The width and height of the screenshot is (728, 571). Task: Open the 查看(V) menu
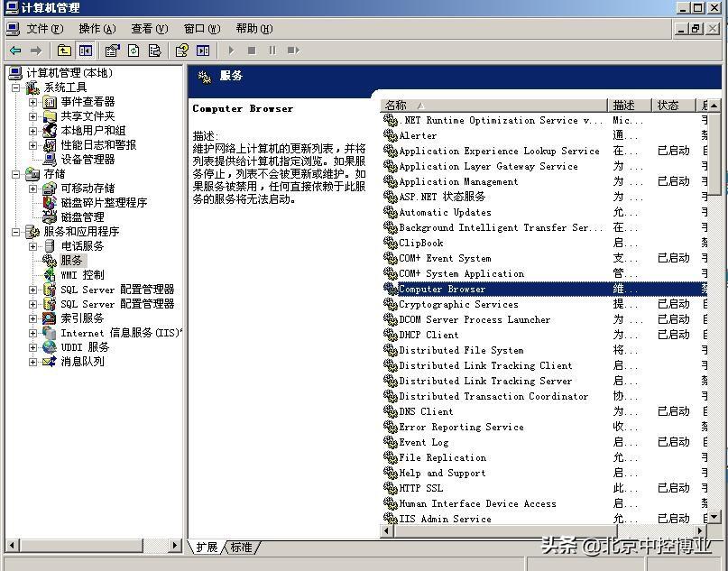pos(149,29)
